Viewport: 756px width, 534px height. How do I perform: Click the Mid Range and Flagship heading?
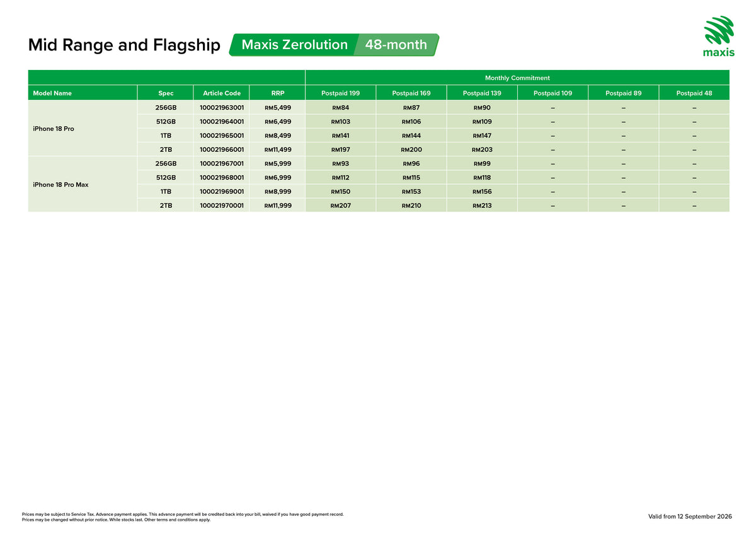[124, 45]
